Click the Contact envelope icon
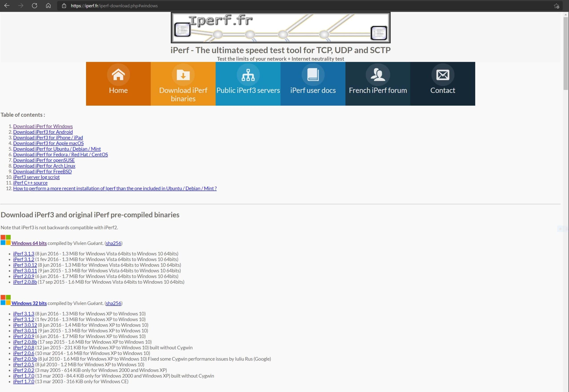 [x=443, y=75]
